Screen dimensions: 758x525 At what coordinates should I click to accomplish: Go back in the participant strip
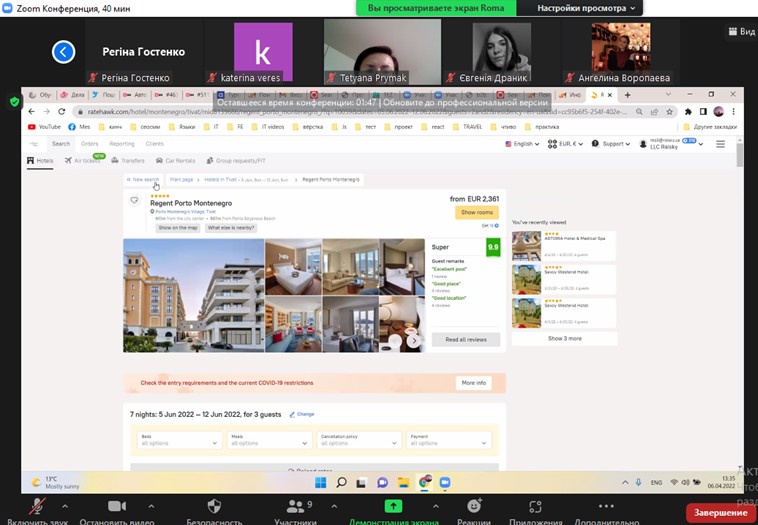tap(63, 52)
